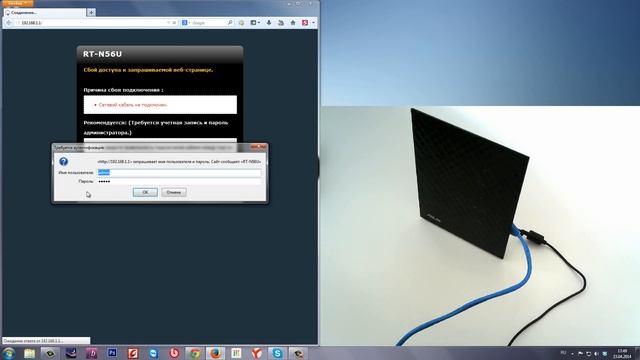
Task: Open the third taskbar application icon
Action: click(x=50, y=353)
